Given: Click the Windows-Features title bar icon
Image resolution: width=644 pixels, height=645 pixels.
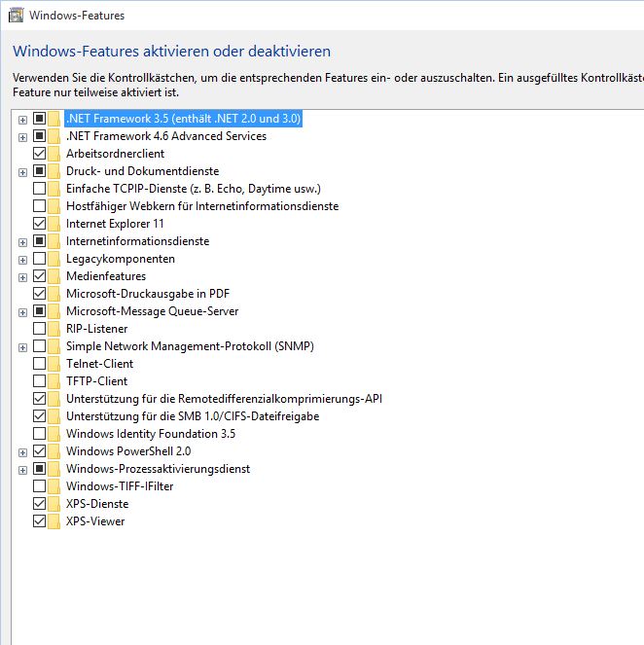Looking at the screenshot, I should tap(16, 16).
